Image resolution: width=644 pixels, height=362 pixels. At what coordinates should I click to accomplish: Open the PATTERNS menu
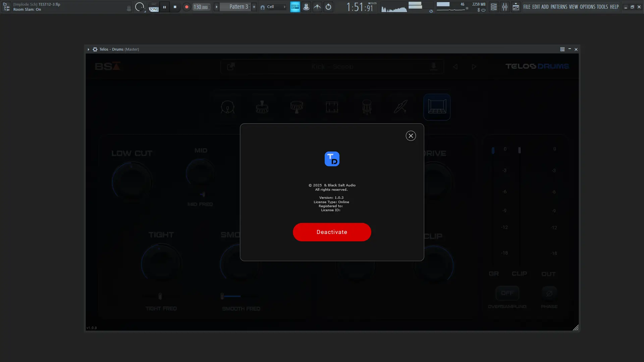click(x=559, y=7)
